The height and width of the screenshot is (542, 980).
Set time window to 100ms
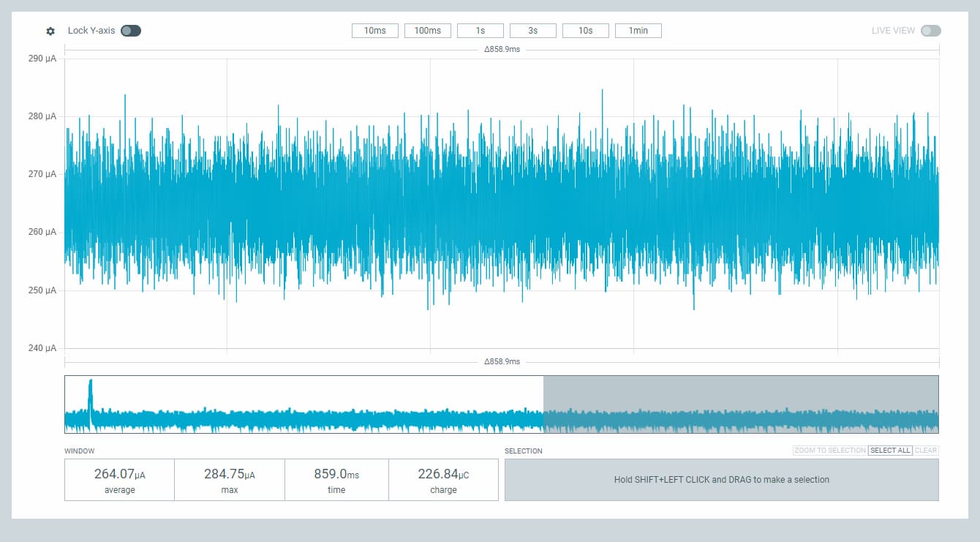pyautogui.click(x=428, y=31)
